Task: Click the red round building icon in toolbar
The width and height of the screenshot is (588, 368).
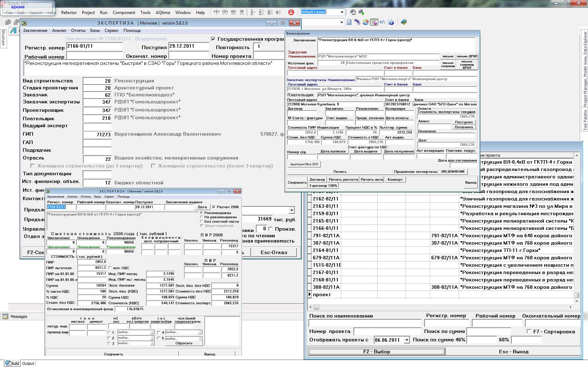Action: pyautogui.click(x=291, y=12)
